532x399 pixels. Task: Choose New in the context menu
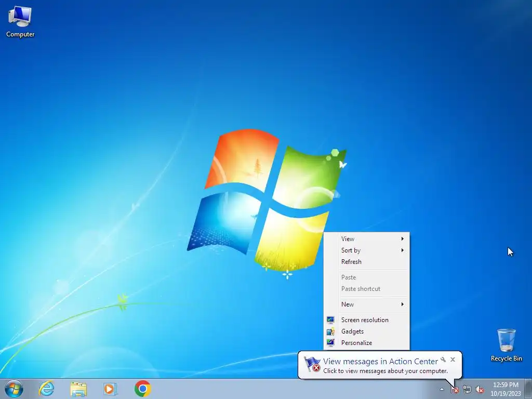coord(366,304)
